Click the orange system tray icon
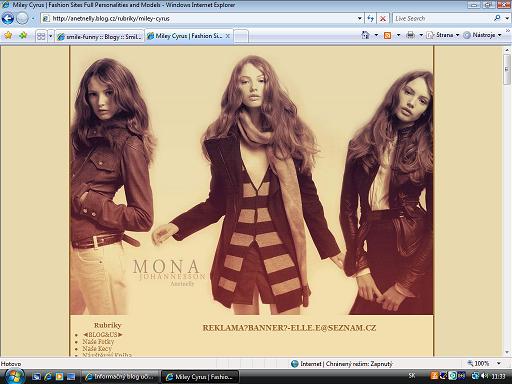512x384 pixels. (x=434, y=376)
